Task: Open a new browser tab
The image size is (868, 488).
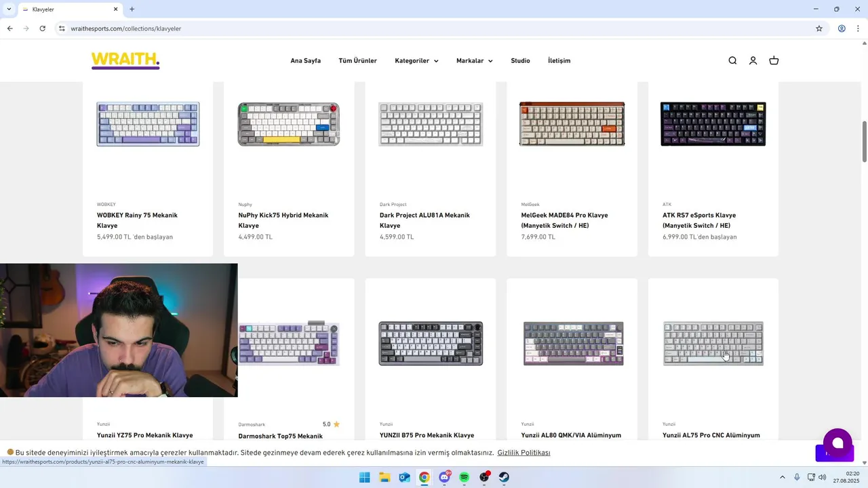Action: (132, 9)
